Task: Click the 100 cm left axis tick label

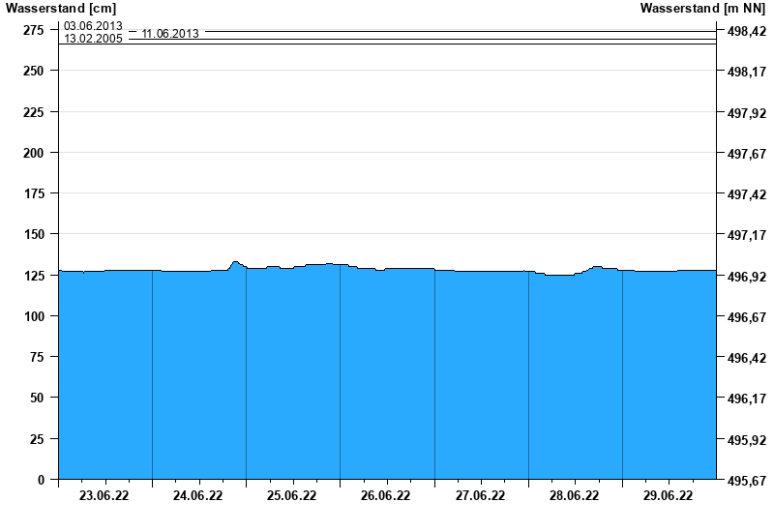Action: (x=33, y=316)
